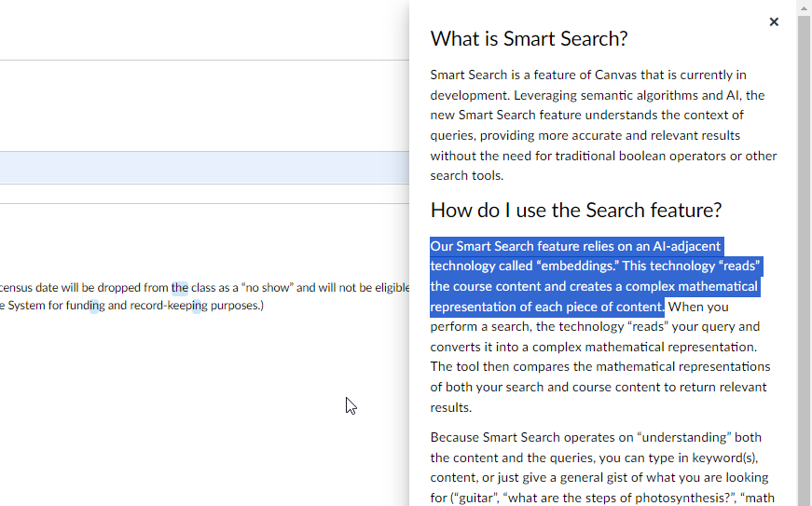Screen dimensions: 812x506
Task: Select the light blue highlighted row in background page
Action: click(x=204, y=168)
